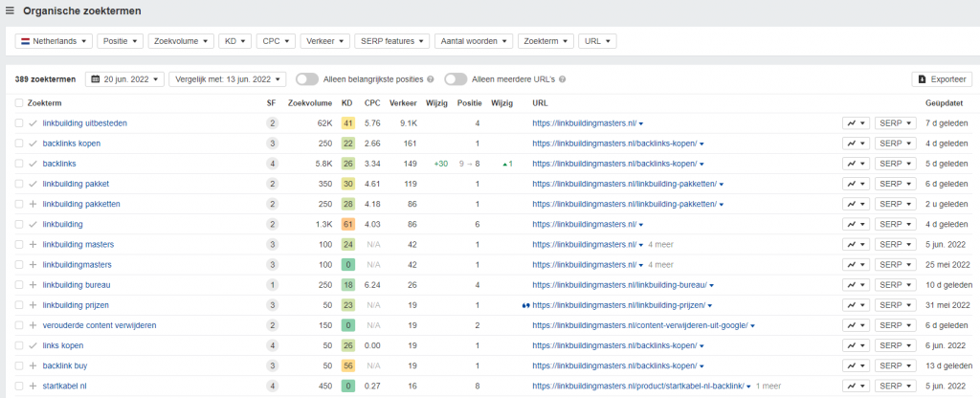Click SERP features badge 4 for backlinks

pos(272,164)
